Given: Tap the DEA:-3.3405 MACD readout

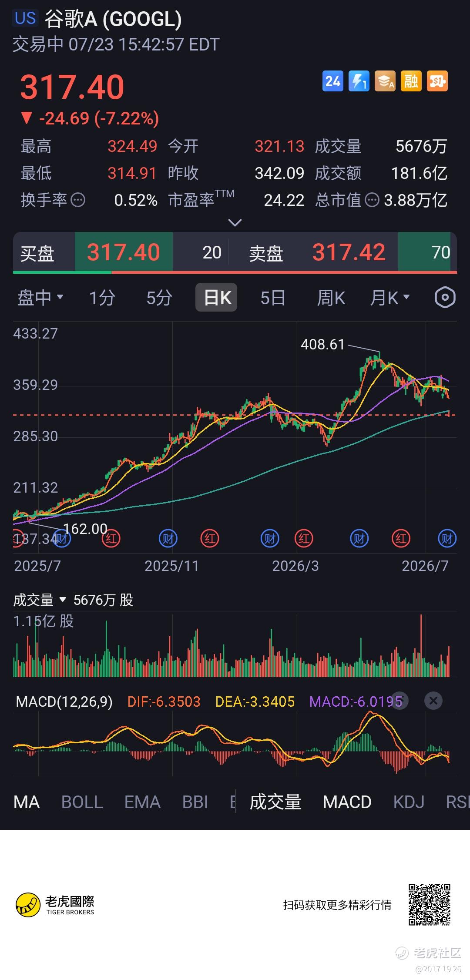Looking at the screenshot, I should pyautogui.click(x=255, y=701).
